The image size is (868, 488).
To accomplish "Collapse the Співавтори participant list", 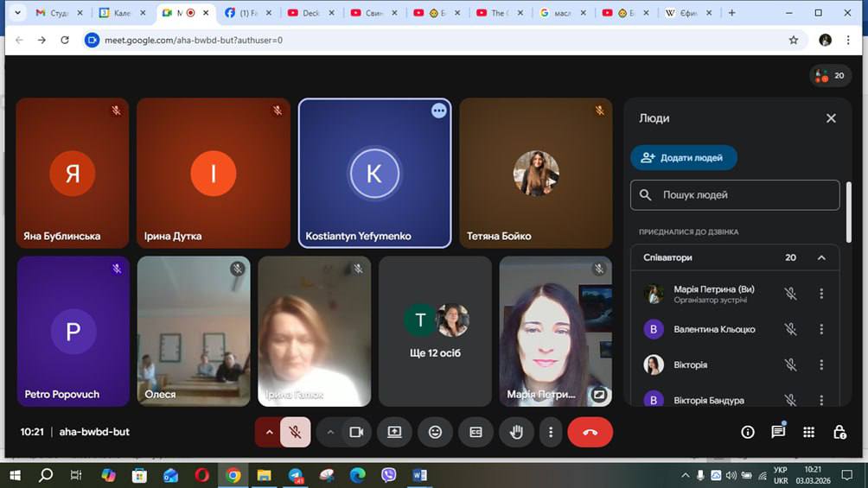I will (x=821, y=257).
